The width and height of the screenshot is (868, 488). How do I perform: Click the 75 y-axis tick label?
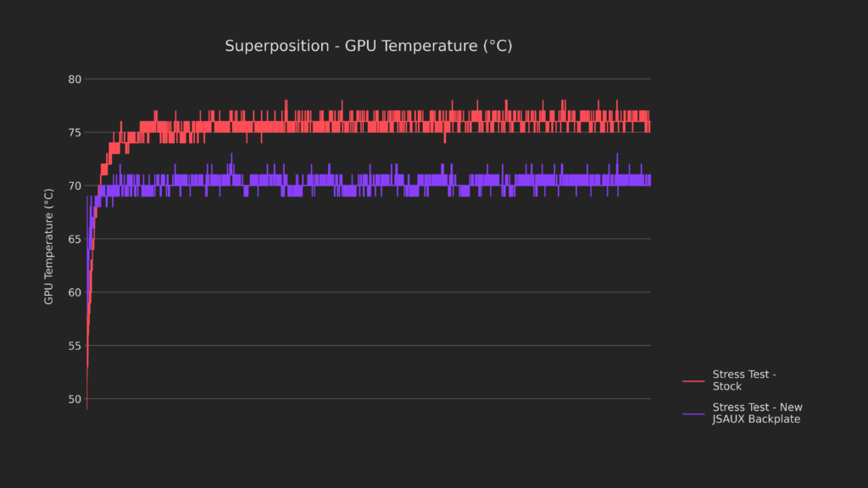(75, 133)
